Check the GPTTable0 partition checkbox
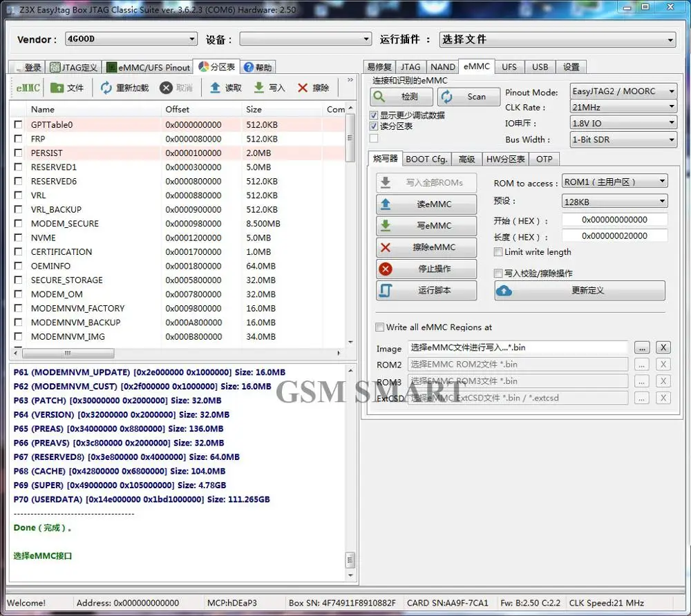 [x=18, y=124]
